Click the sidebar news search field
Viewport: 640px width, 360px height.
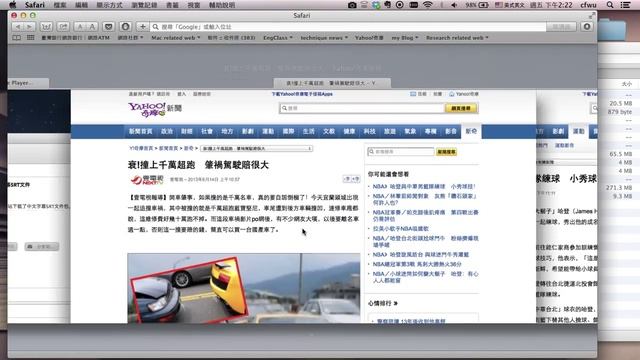point(401,152)
